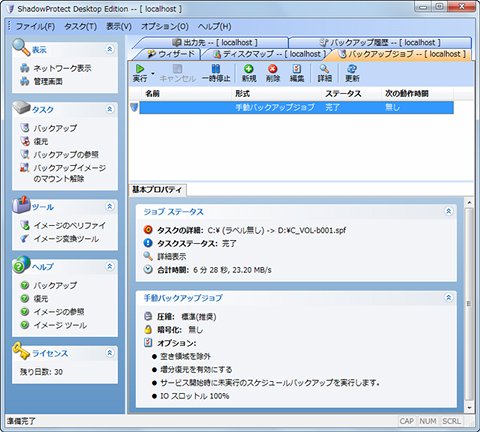Click the 更新 refresh icon
Viewport: 480px width, 432px height.
tap(352, 69)
